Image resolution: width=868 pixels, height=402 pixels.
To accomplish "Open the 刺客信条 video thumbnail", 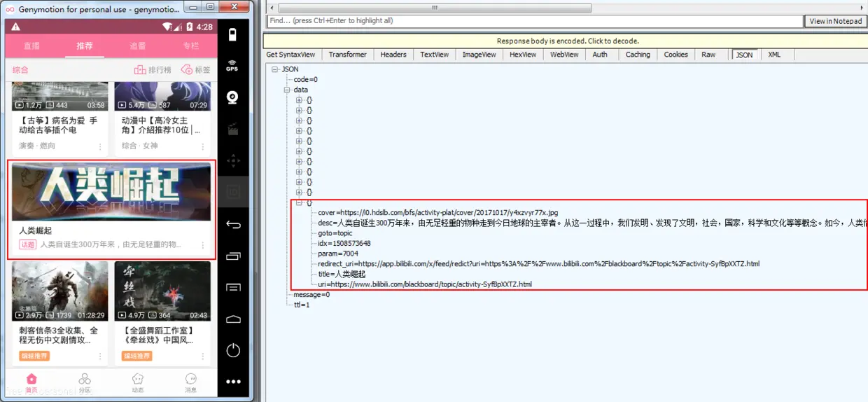I will coord(60,291).
